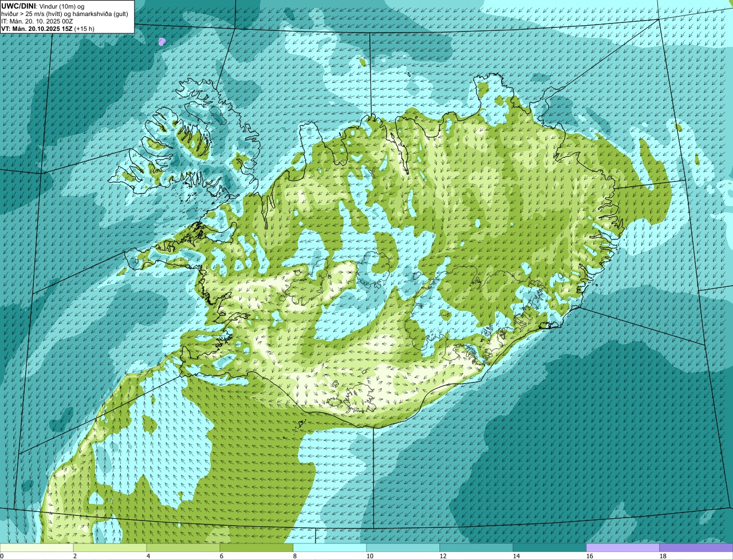733x560 pixels.
Task: Click the '6' label on the color scale
Action: [x=222, y=556]
